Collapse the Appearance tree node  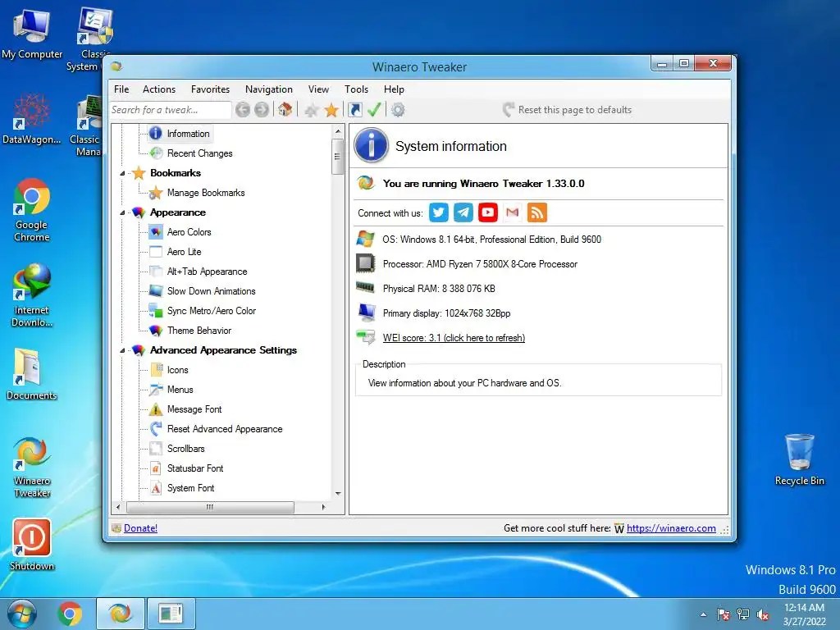(x=122, y=212)
